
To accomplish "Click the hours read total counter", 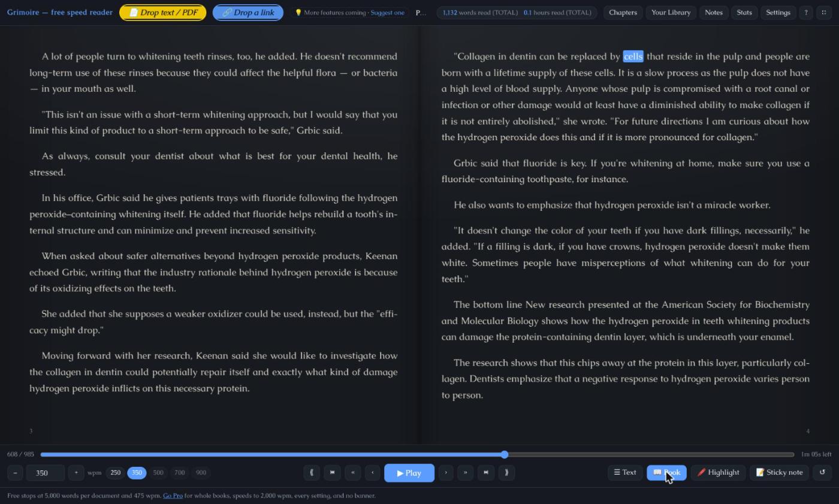I will 557,13.
